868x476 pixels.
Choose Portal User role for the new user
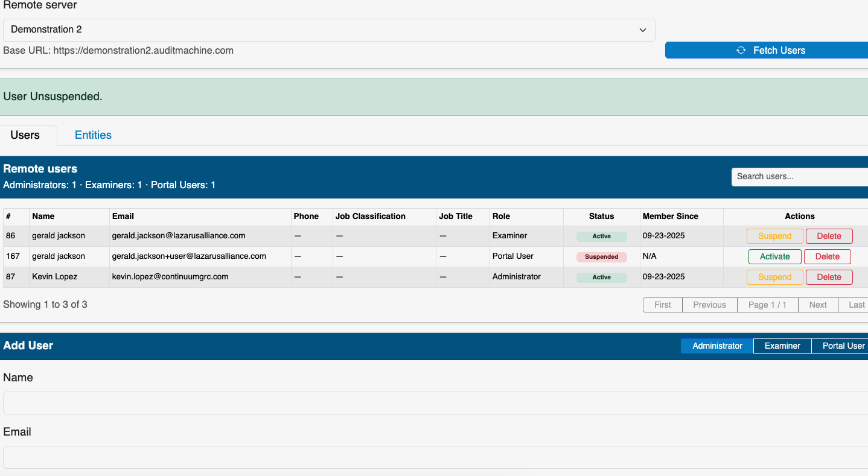click(843, 346)
